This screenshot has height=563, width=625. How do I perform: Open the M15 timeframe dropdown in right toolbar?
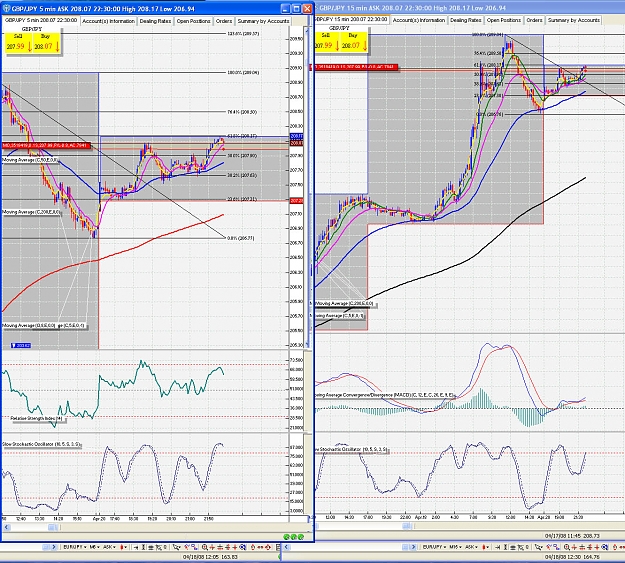coord(456,547)
